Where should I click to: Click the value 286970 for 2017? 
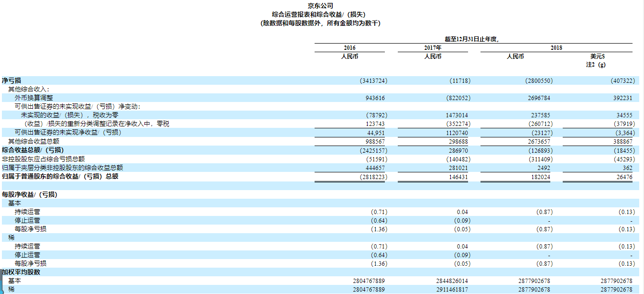(458, 150)
